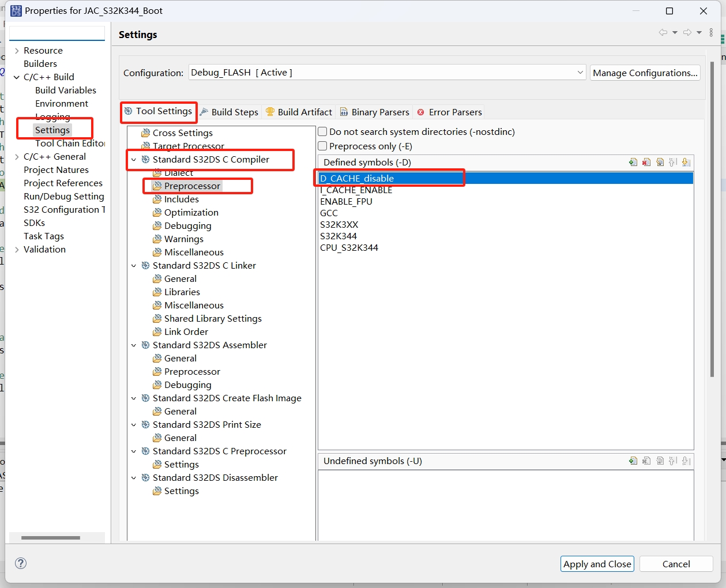Image resolution: width=726 pixels, height=588 pixels.
Task: Click the left pane horizontal scrollbar
Action: coord(51,538)
